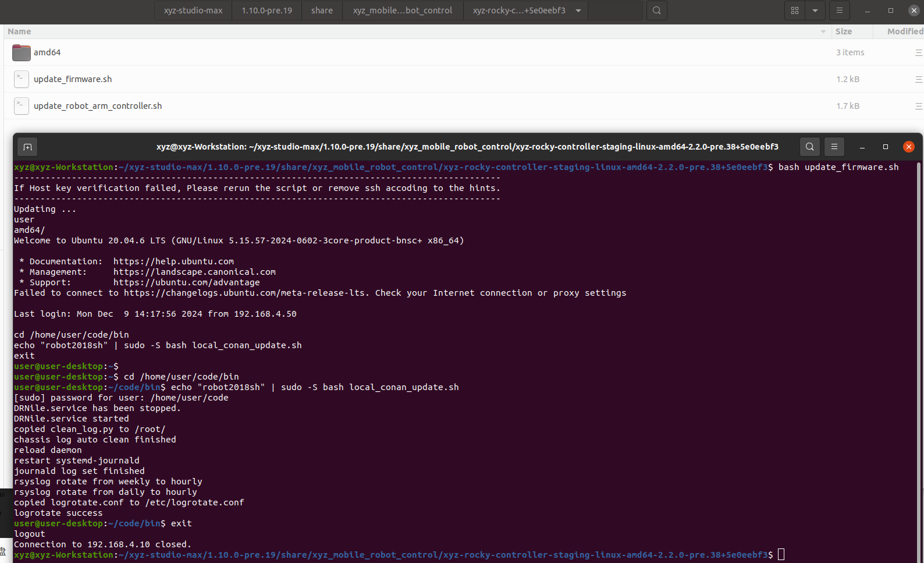Click the '3 items' size entry

click(x=850, y=52)
